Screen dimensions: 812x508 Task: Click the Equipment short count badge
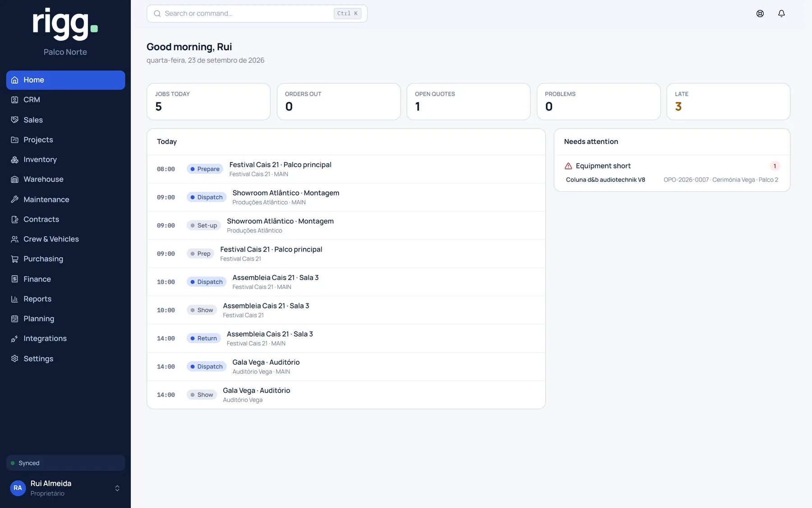pos(775,166)
